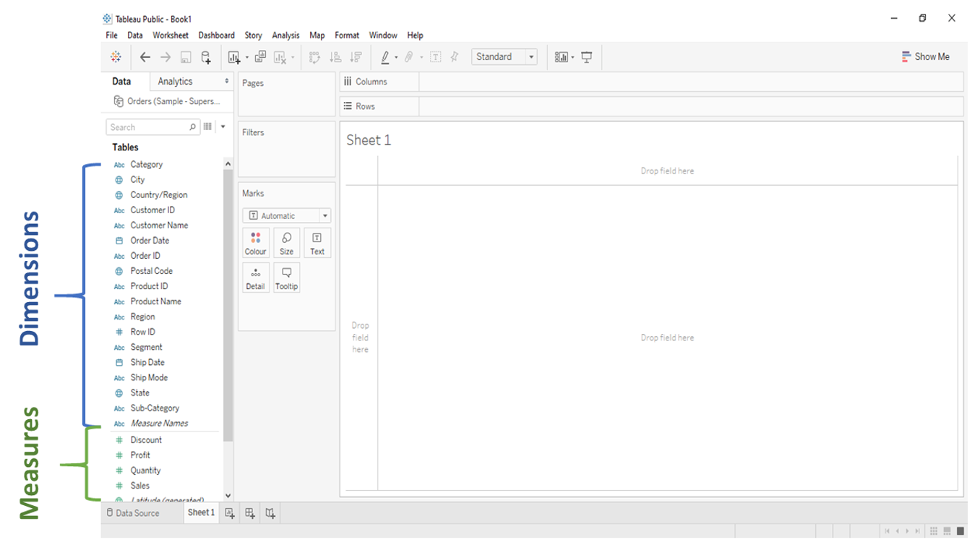Click the New Data Source icon
The image size is (980, 550).
206,57
